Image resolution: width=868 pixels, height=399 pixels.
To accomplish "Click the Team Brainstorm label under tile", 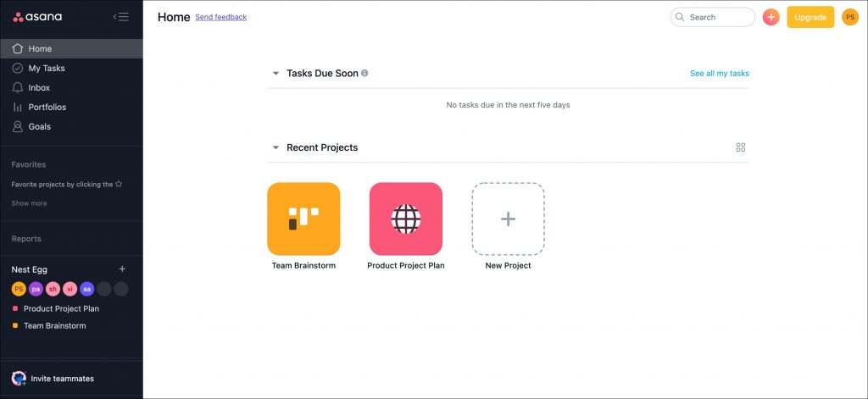I will (303, 266).
